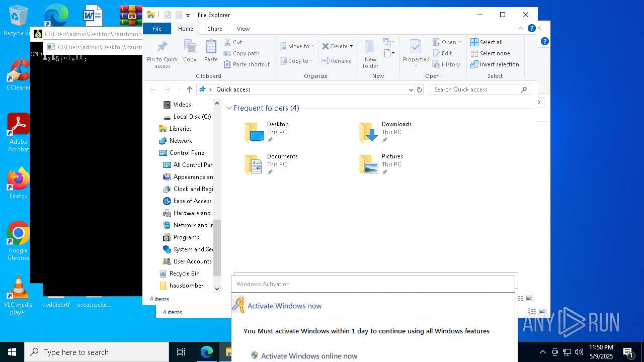The image size is (644, 362).
Task: Open the ribbon Open dropdown
Action: click(x=447, y=42)
